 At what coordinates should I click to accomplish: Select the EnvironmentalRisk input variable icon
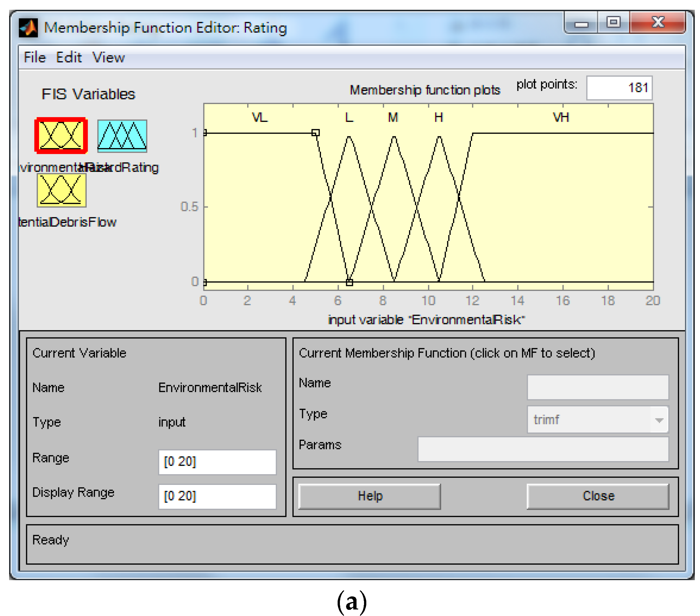(x=61, y=136)
